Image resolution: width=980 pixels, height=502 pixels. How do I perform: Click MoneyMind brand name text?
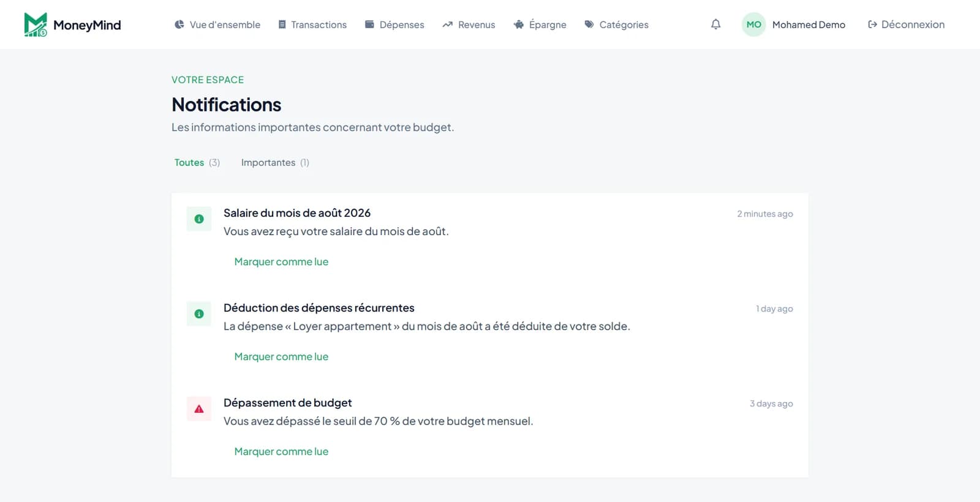point(87,25)
